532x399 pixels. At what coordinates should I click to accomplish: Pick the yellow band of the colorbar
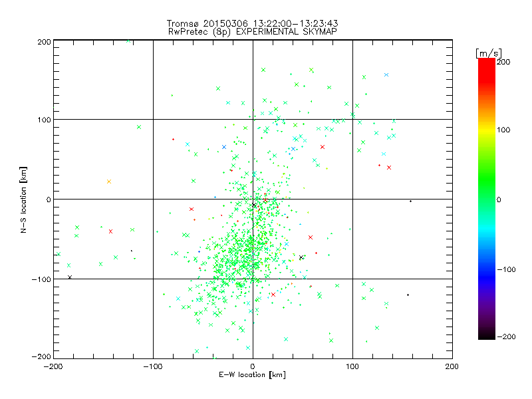487,130
